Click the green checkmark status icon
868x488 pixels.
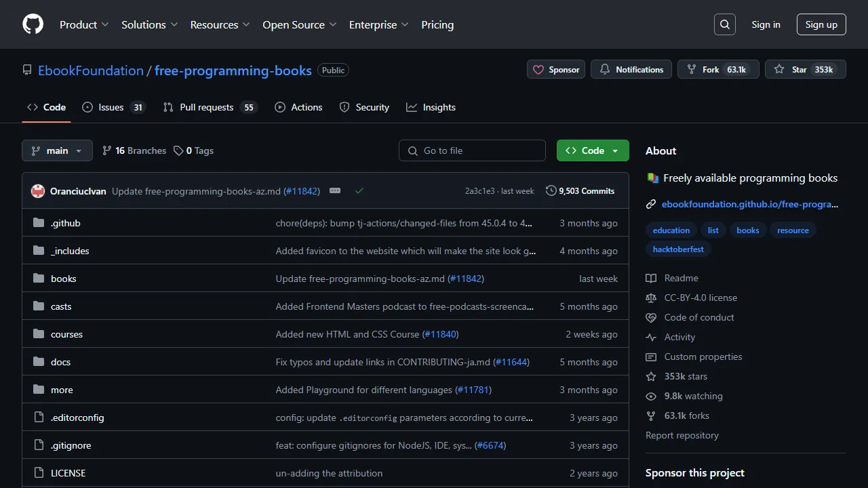(359, 191)
